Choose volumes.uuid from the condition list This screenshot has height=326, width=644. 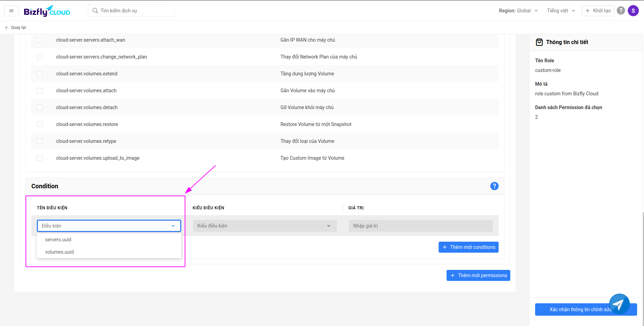[x=59, y=252]
